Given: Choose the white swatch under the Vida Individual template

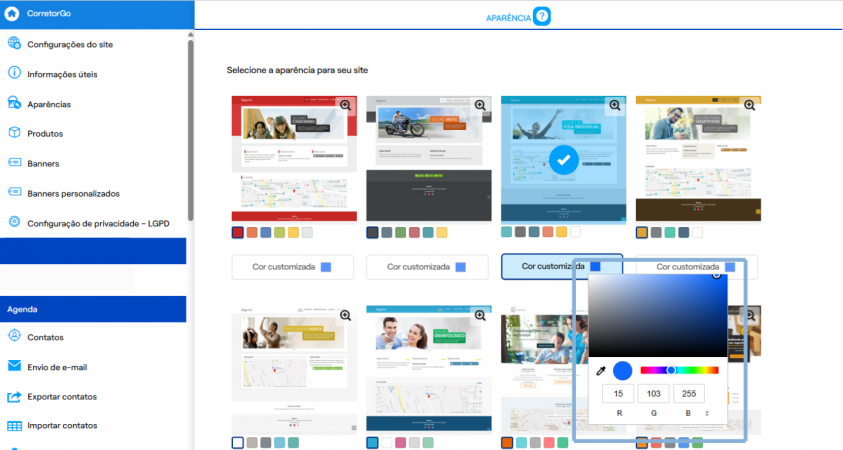Looking at the screenshot, I should click(x=575, y=232).
